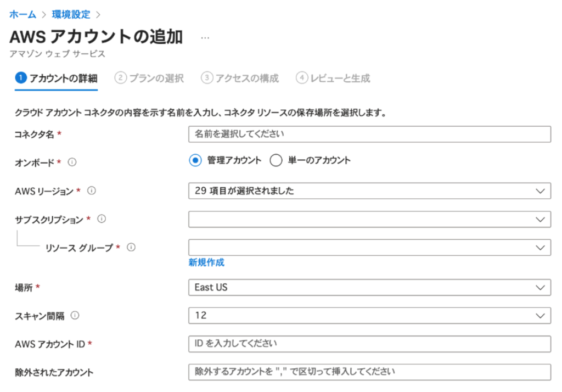Image resolution: width=562 pixels, height=392 pixels.
Task: Open the レビューと生成 step tab
Action: [333, 78]
